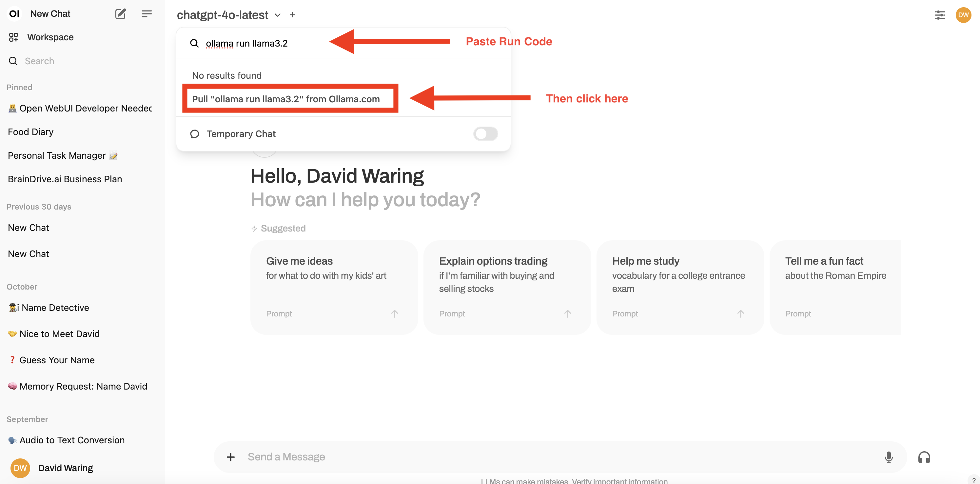Viewport: 980px width, 484px height.
Task: Open the Workspace section
Action: 50,37
